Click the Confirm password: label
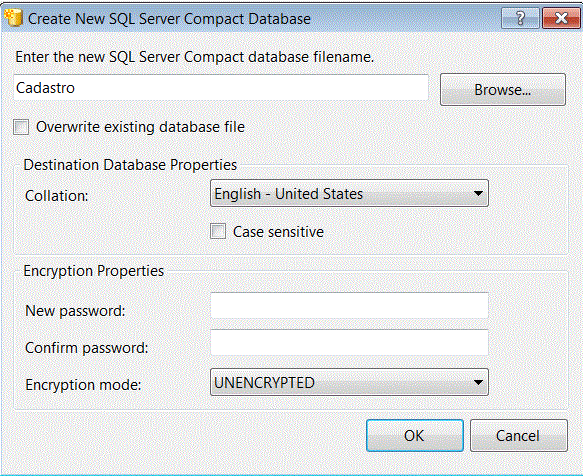Viewport: 583px width, 476px height. coord(87,348)
